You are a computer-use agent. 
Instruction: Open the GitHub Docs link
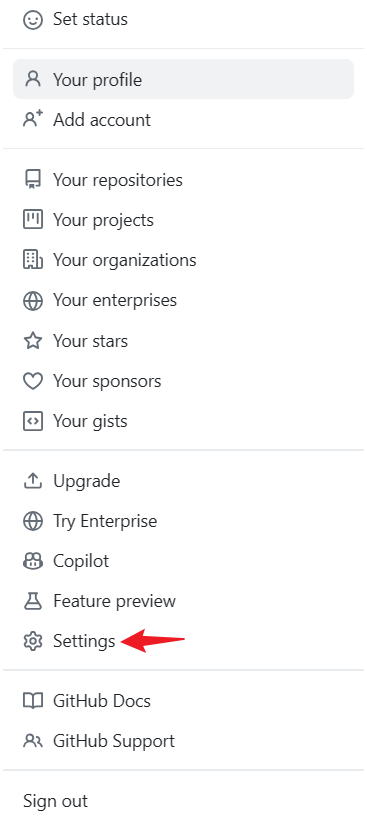click(x=183, y=701)
